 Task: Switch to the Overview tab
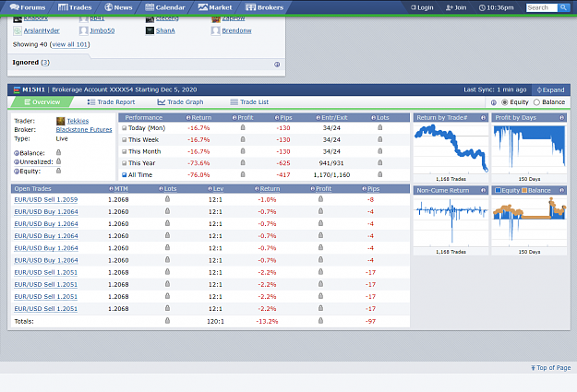click(42, 101)
